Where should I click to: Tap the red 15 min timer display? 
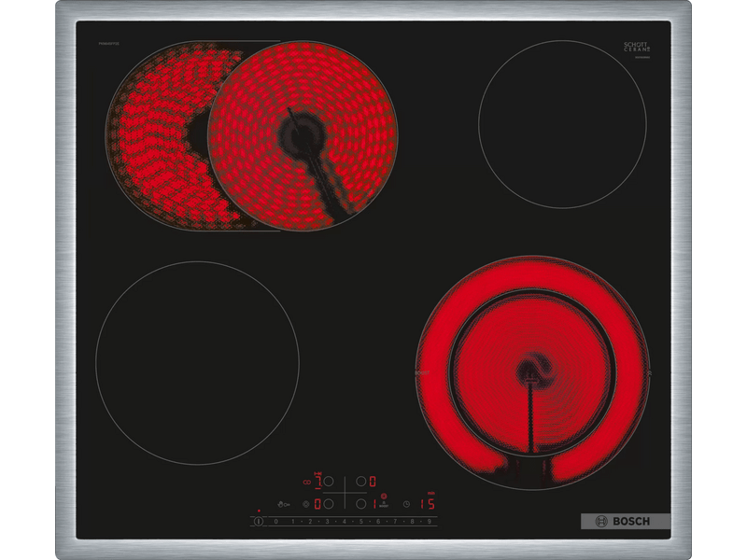tap(428, 504)
